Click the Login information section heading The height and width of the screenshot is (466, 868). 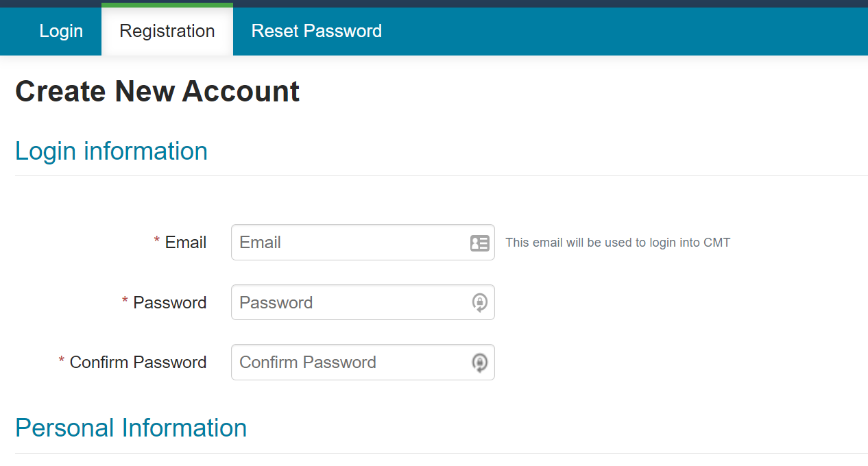(111, 151)
